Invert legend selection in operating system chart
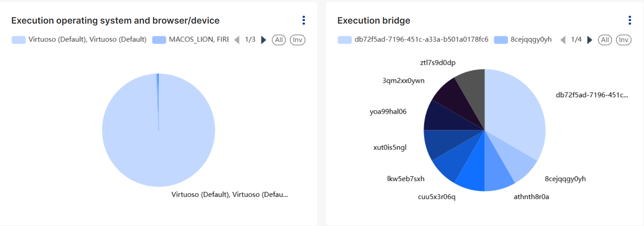 point(298,40)
